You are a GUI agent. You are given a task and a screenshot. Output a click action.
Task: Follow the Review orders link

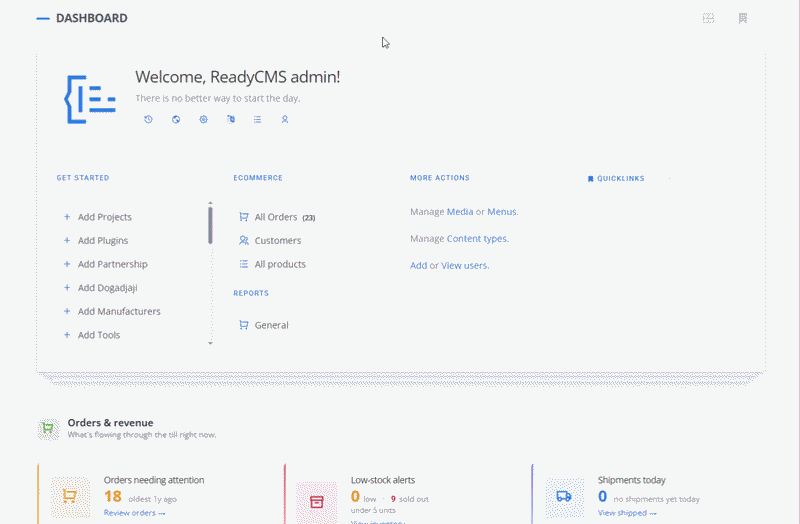tap(134, 513)
